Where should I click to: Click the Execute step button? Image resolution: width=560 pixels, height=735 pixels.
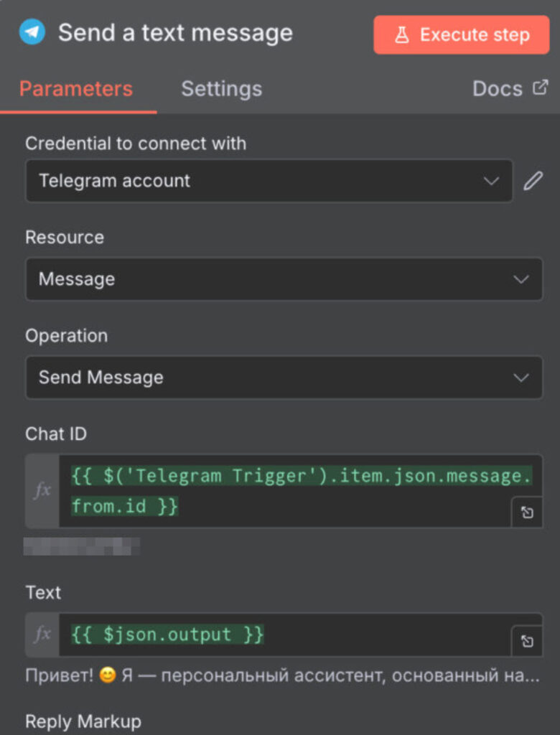point(462,34)
